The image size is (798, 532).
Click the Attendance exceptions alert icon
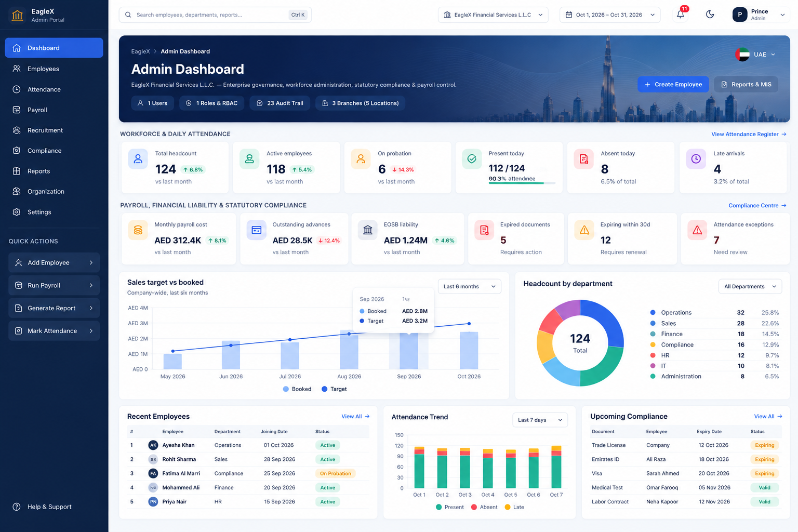697,230
